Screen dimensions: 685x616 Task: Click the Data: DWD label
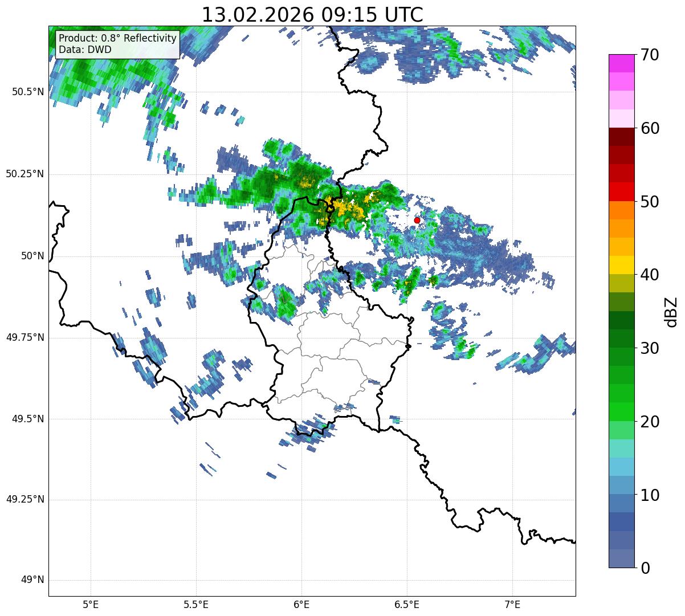click(85, 50)
